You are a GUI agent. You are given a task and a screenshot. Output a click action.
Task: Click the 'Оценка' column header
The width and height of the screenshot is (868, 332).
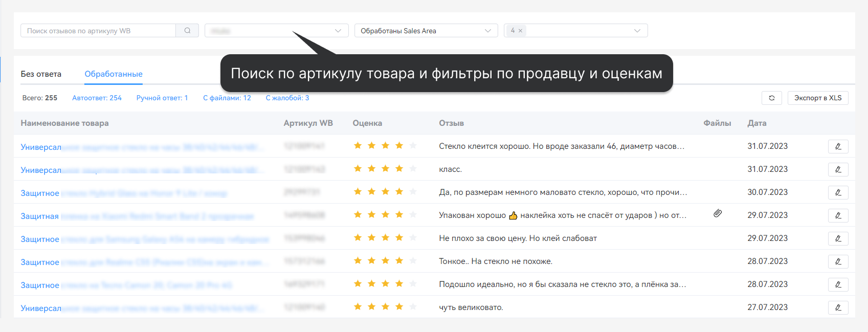coord(367,123)
